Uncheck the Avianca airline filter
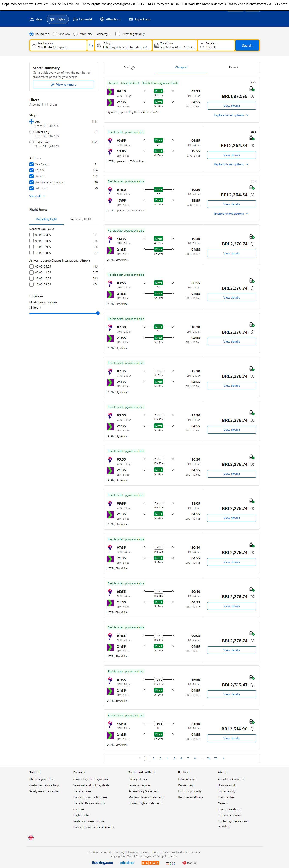 tap(32, 177)
